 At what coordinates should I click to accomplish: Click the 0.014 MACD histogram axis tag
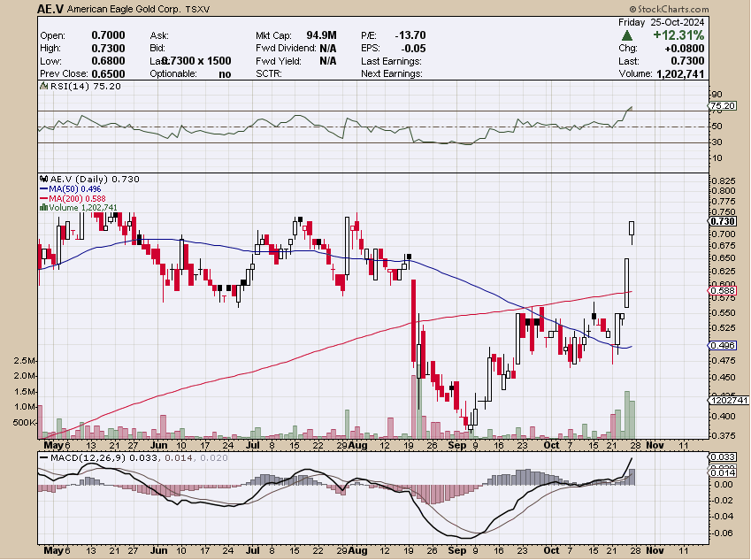(x=723, y=472)
